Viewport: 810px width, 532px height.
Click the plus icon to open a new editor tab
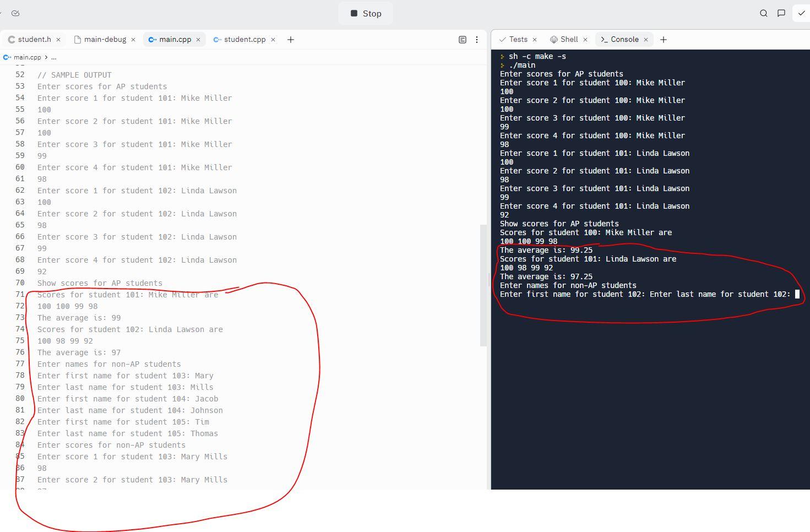click(x=290, y=39)
